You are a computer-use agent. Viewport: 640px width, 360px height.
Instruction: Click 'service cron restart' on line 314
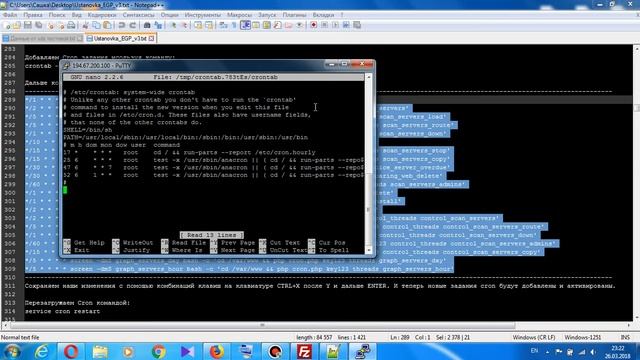point(62,311)
